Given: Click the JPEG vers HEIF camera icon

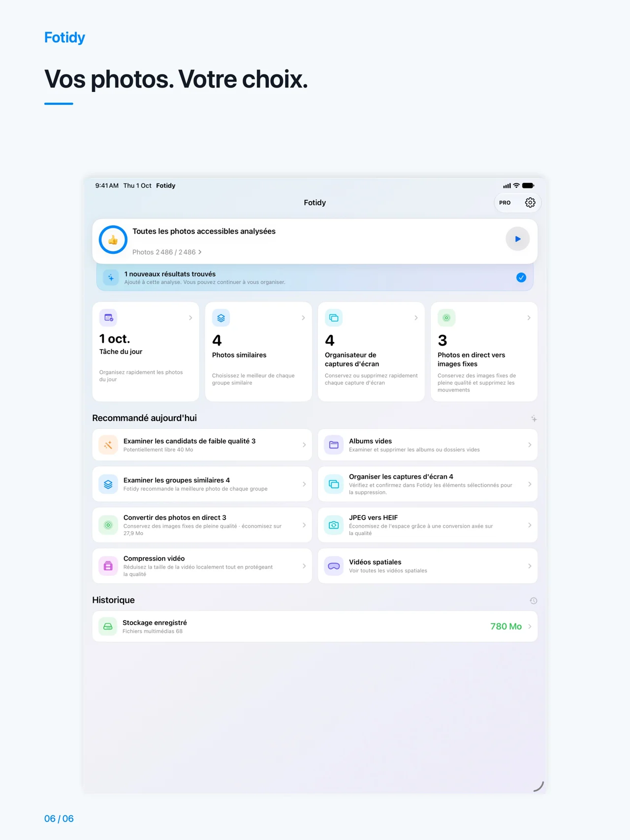Looking at the screenshot, I should 334,525.
